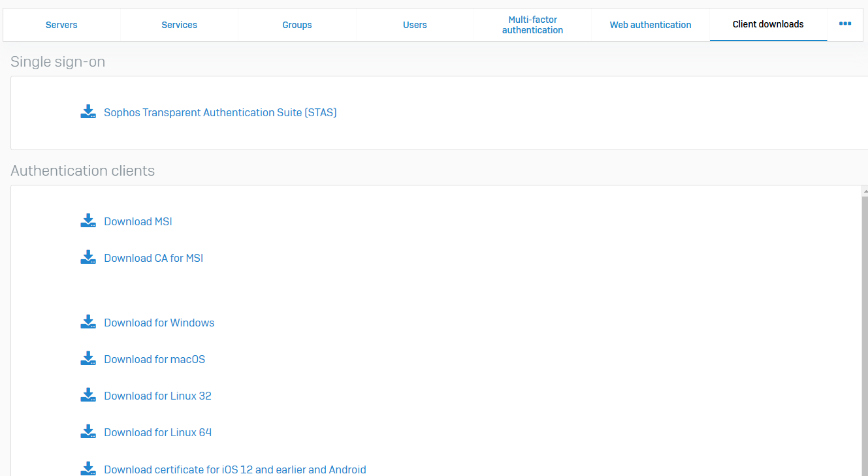Open the Multi-factor authentication tab
Screen dimensions: 868x476
pos(532,25)
